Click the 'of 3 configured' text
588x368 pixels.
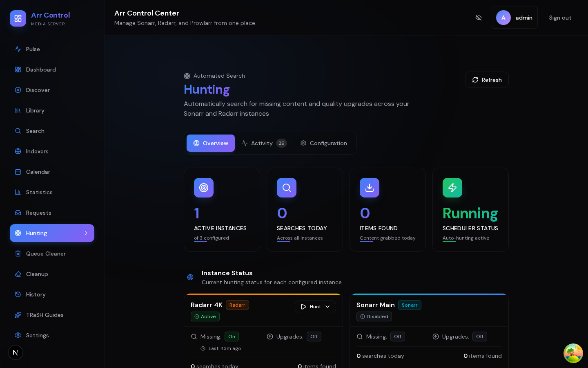pos(212,238)
